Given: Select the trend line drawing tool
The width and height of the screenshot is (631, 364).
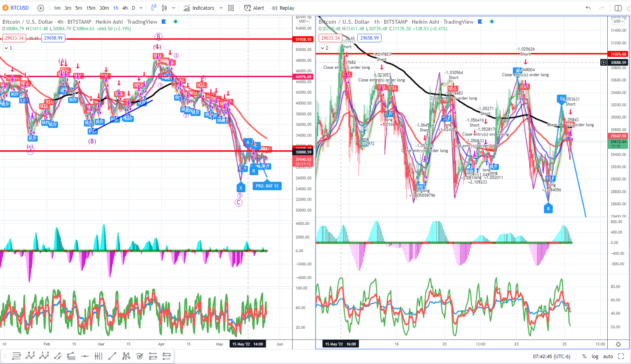Looking at the screenshot, I should (112, 356).
